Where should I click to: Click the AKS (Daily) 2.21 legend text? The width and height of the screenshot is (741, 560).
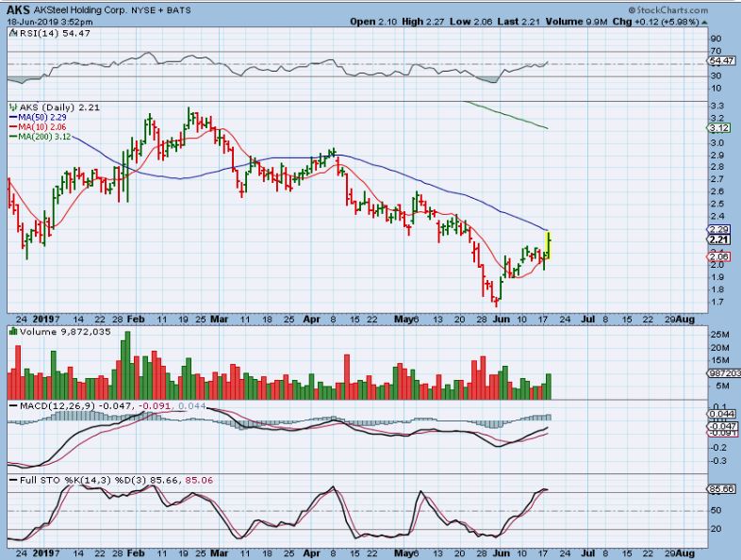(x=59, y=107)
